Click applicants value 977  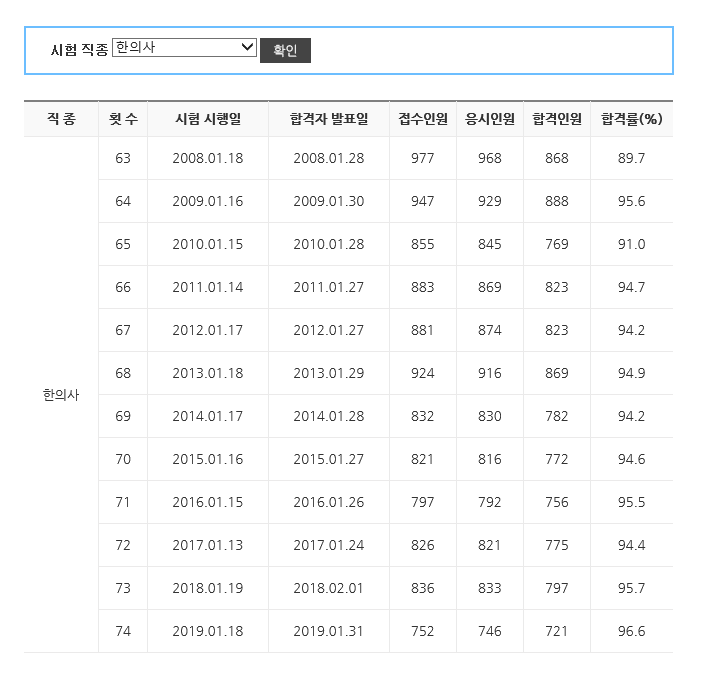[423, 158]
